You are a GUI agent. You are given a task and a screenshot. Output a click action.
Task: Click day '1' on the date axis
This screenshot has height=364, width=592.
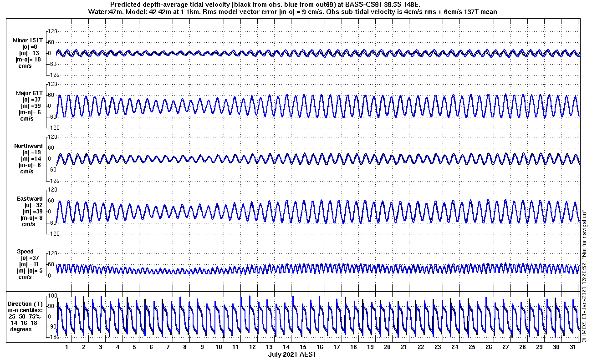67,347
